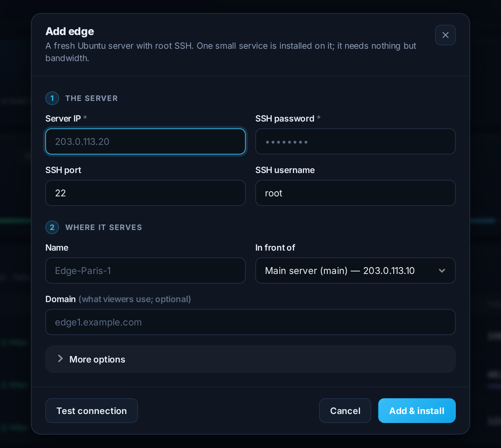Click the SSH port label
Viewport: 501px width, 448px height.
point(63,170)
